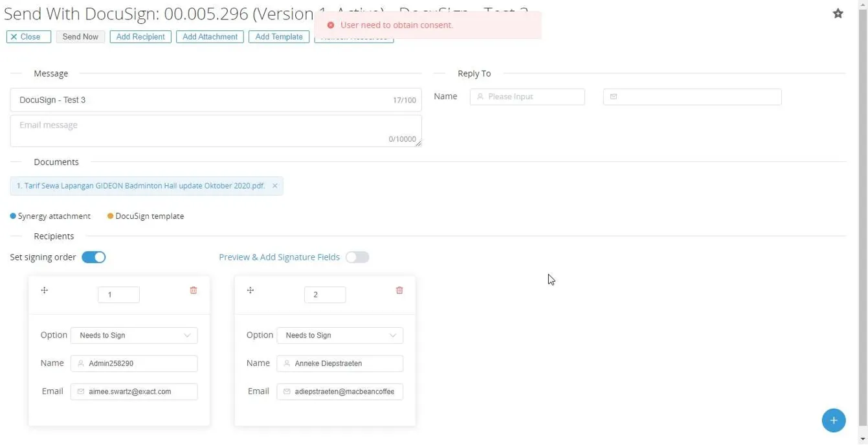Screen dimensions: 868x445
Task: Click the drag handle on recipient 1 card
Action: (45, 290)
